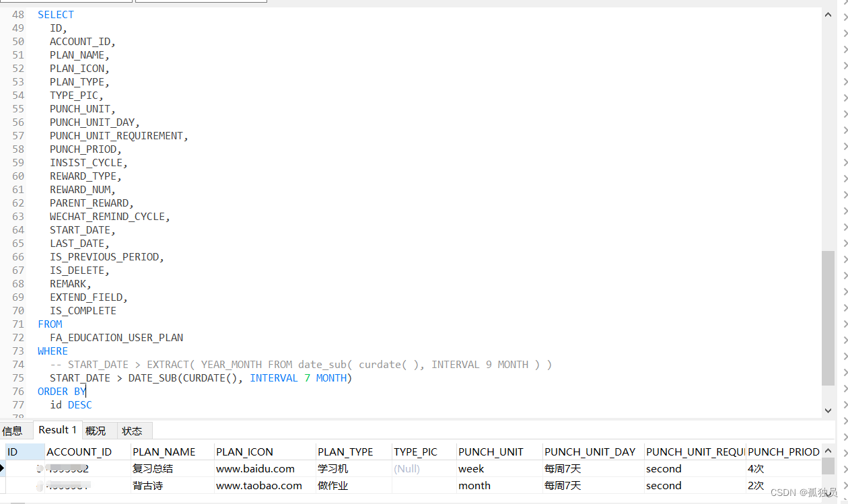Select the PUNCH_UNIT_DAY column header

(x=594, y=452)
